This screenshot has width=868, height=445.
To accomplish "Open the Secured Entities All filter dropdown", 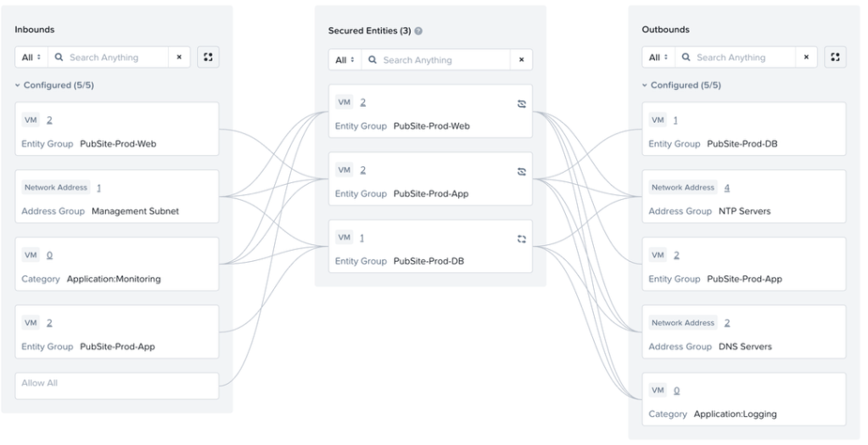I will point(344,60).
